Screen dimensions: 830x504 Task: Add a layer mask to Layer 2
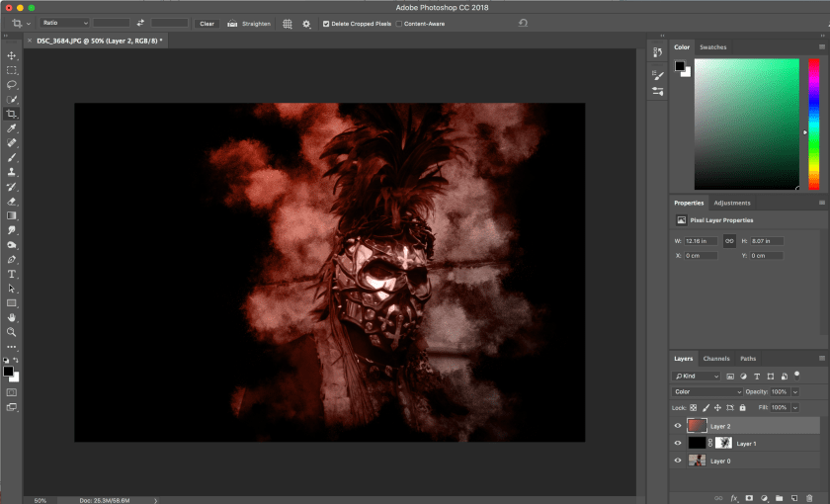click(x=749, y=498)
